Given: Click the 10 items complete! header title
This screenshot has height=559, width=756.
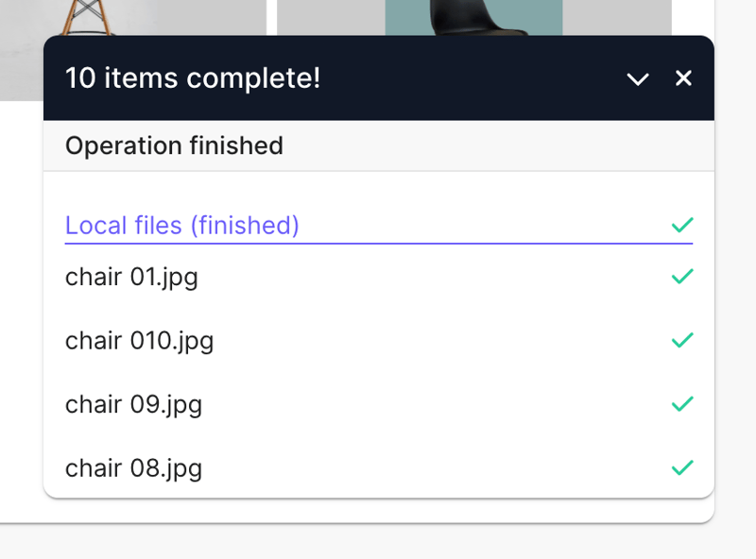Looking at the screenshot, I should (194, 78).
